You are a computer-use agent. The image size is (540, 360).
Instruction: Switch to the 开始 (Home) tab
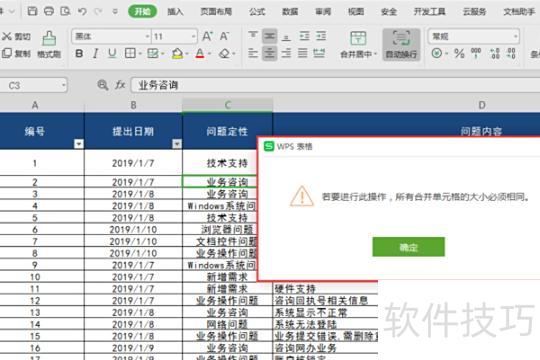click(x=143, y=11)
